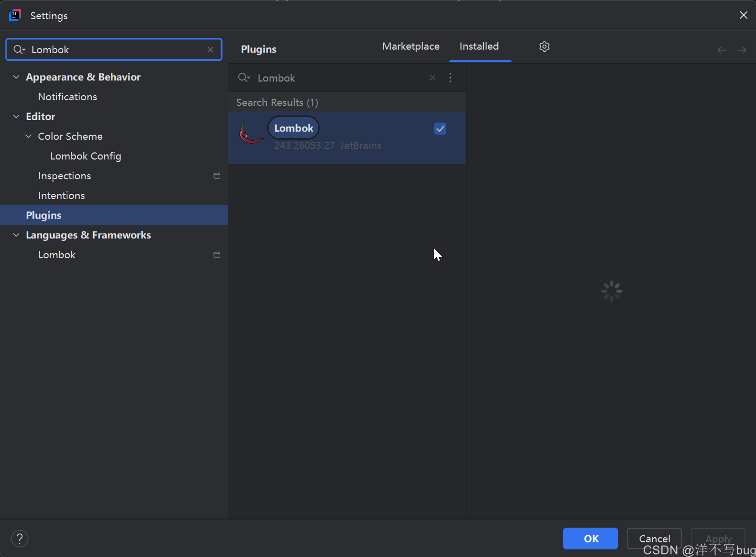
Task: Open the Color Scheme settings
Action: click(70, 136)
